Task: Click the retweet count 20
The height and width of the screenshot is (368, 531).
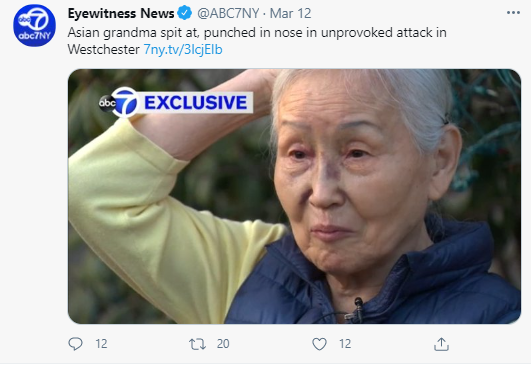Action: [223, 344]
